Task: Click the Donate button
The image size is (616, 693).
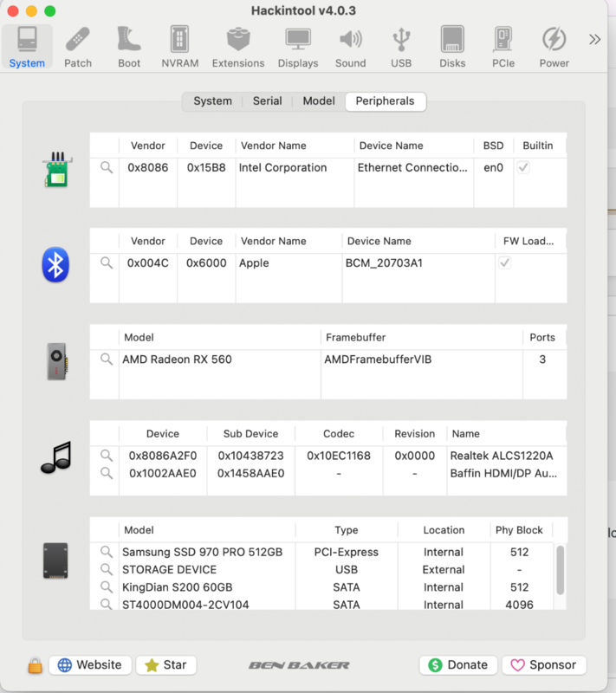Action: (458, 664)
